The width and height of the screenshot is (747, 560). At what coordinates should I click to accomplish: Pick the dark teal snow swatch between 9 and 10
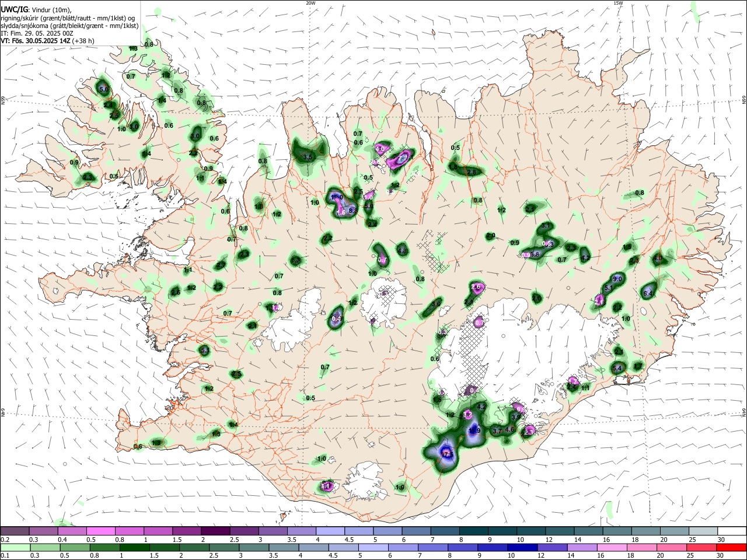pos(502,531)
